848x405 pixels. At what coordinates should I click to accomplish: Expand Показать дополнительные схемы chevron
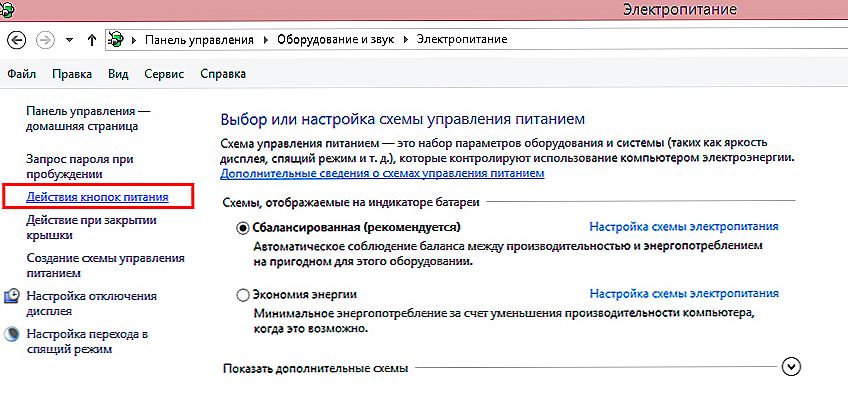point(792,367)
